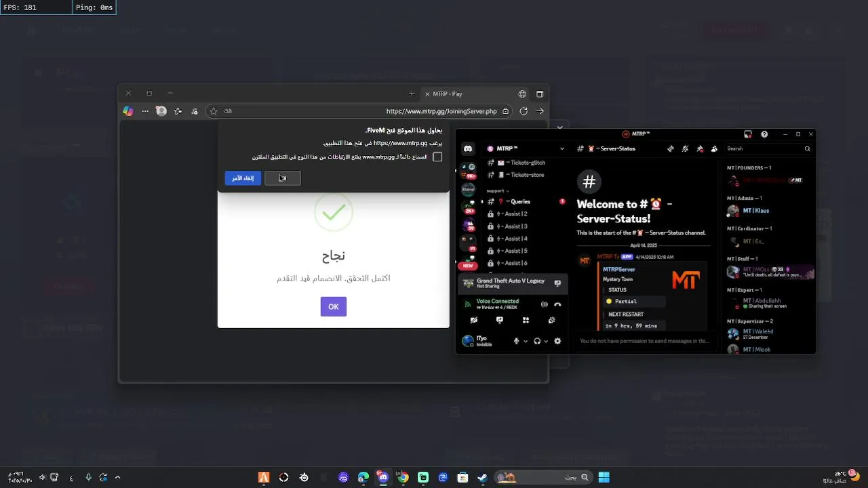
Task: Open member MT | Abdullahh profile
Action: (x=770, y=304)
